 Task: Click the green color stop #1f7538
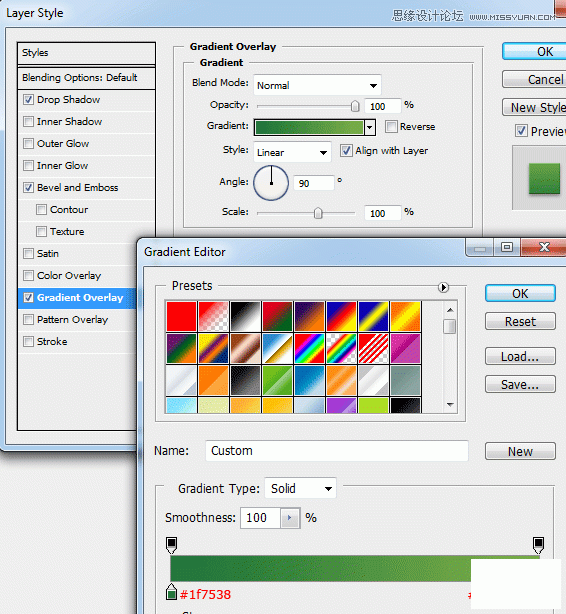click(171, 592)
